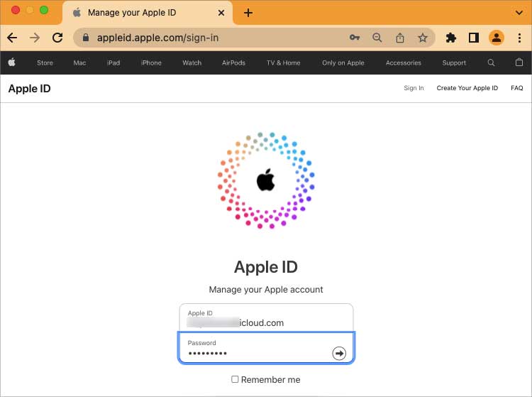This screenshot has height=397, width=532.
Task: Open the Chrome profile avatar
Action: point(497,38)
